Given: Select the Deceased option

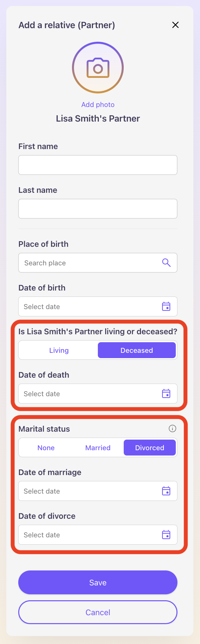Looking at the screenshot, I should tap(137, 350).
